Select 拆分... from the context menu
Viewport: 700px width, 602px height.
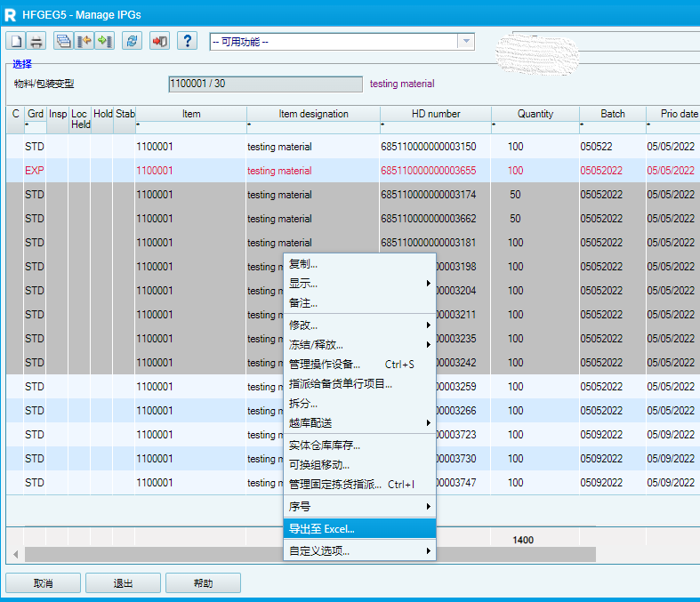click(x=360, y=404)
